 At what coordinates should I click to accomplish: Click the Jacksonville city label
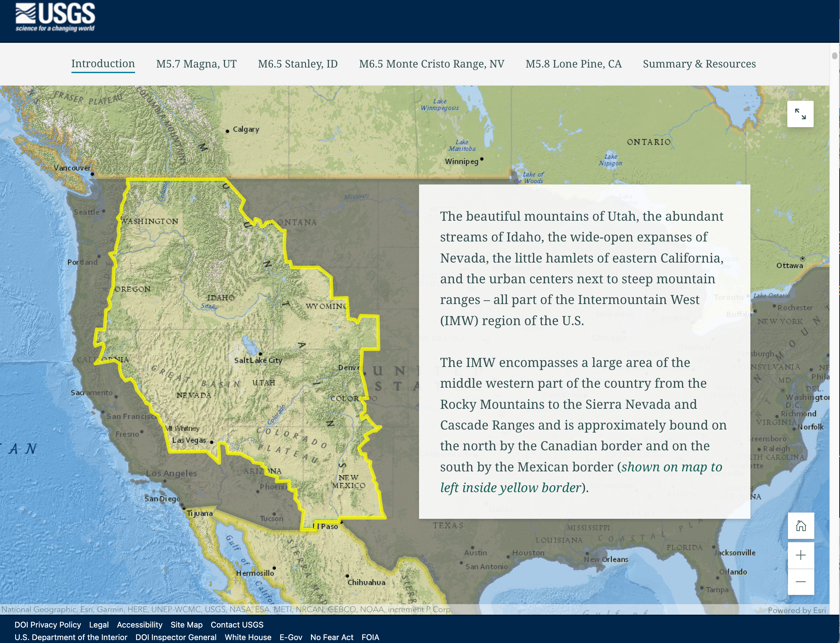click(735, 553)
